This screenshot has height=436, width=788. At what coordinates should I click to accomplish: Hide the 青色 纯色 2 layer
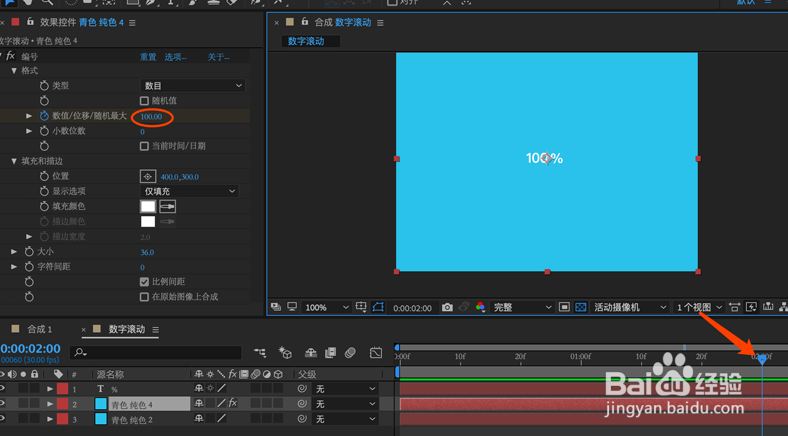[3, 418]
